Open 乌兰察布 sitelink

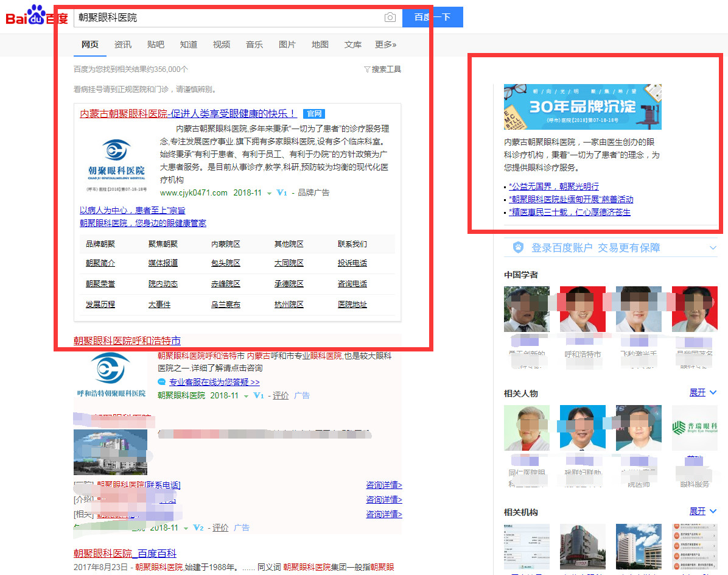pyautogui.click(x=226, y=305)
